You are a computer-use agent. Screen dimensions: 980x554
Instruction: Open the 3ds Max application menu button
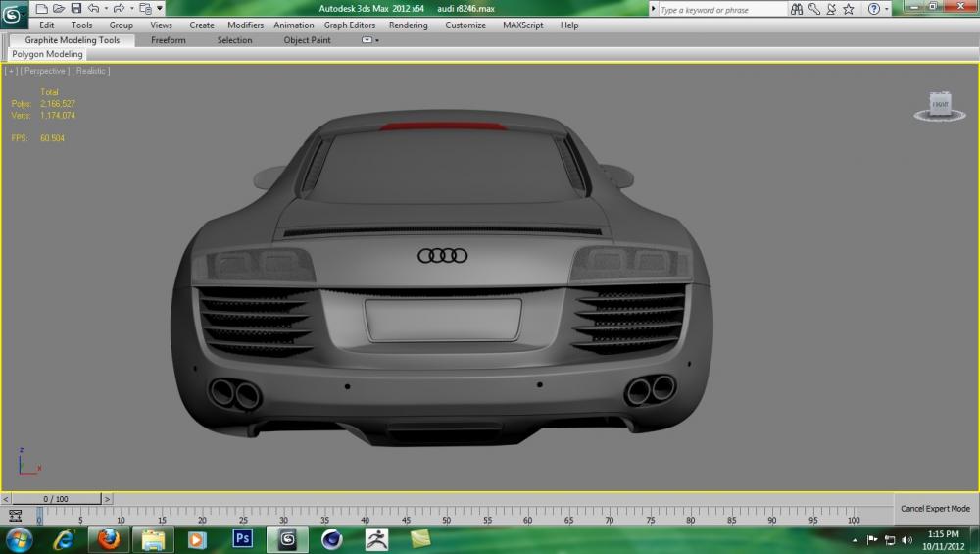point(13,15)
